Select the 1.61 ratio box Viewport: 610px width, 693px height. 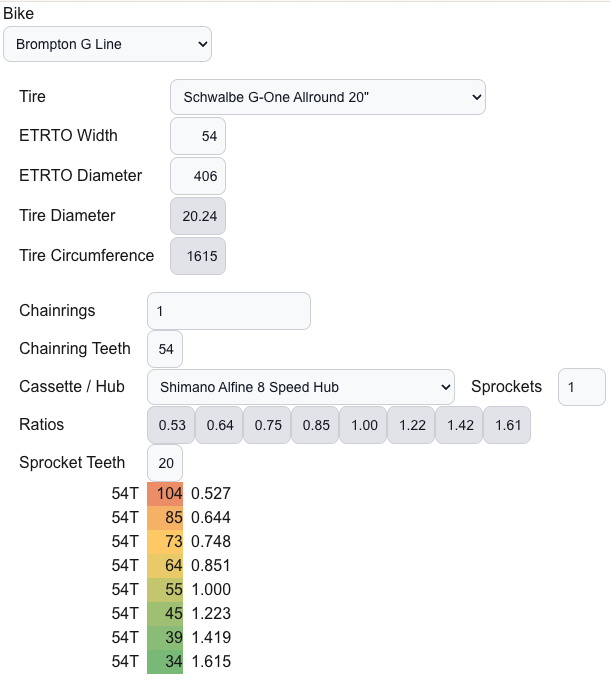click(x=507, y=425)
